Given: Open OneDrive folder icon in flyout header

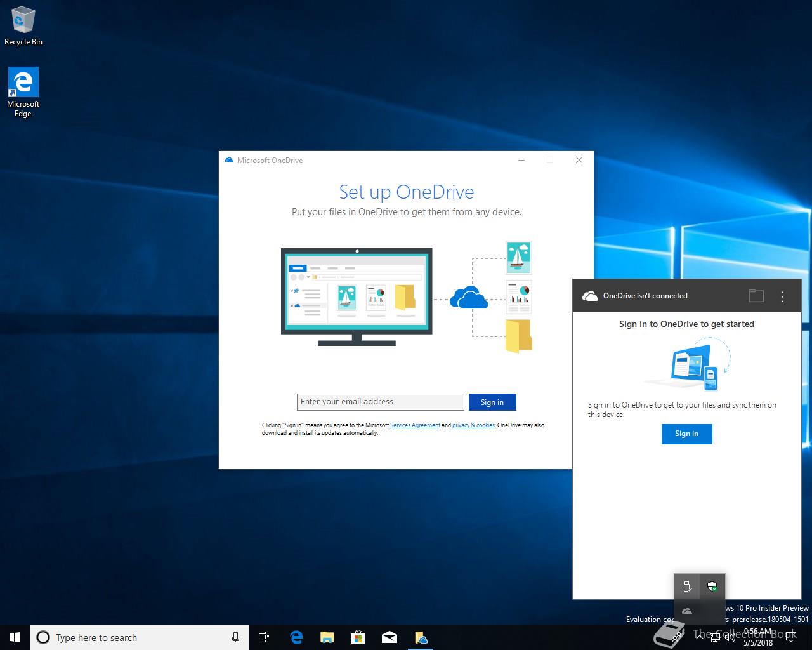Looking at the screenshot, I should [x=756, y=296].
